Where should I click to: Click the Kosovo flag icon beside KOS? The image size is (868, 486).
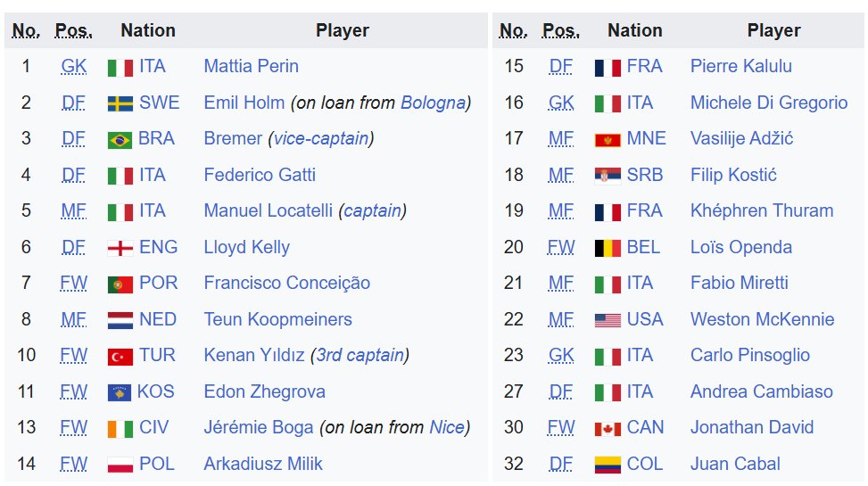coord(120,392)
